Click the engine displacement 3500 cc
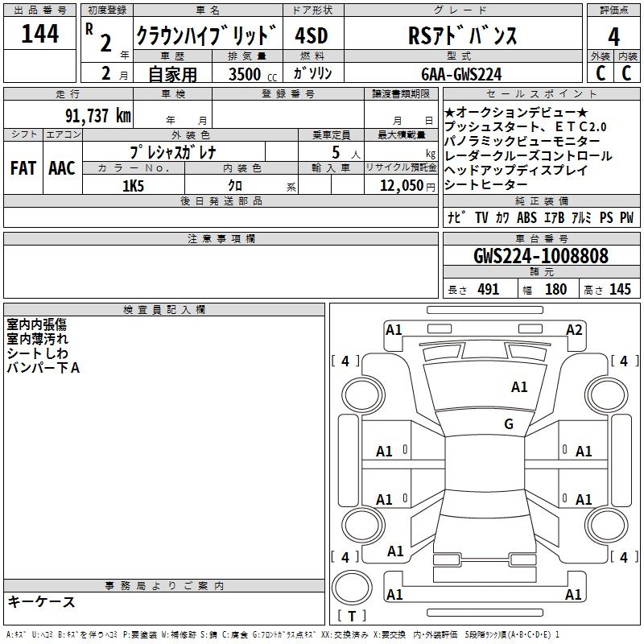Viewport: 644px width, 644px height. [253, 74]
